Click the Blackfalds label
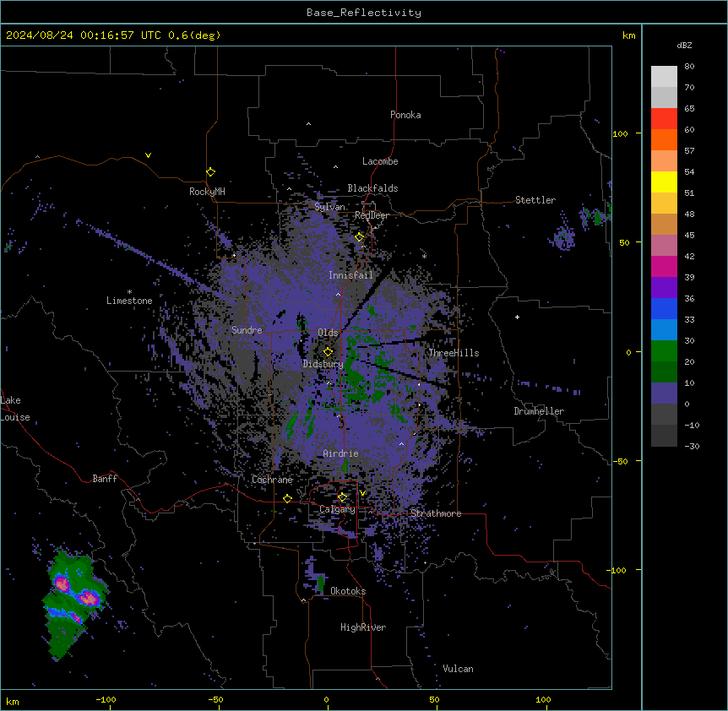728x711 pixels. coord(372,188)
